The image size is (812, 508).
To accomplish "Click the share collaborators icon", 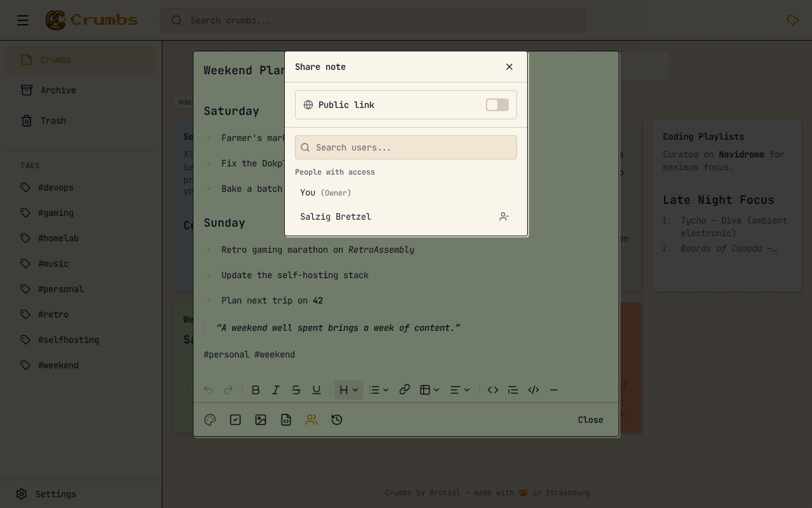I will pos(311,420).
